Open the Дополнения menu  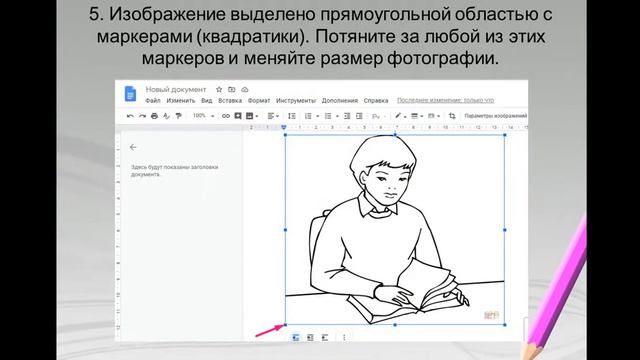point(340,100)
